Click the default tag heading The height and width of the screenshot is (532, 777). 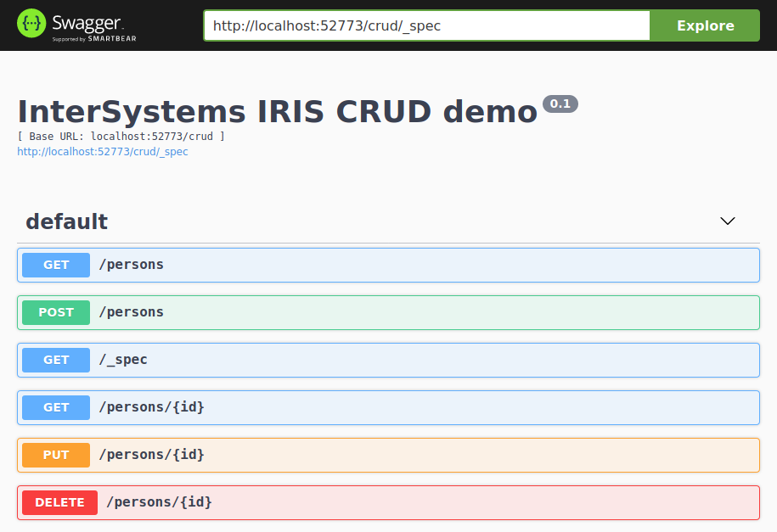[x=66, y=221]
